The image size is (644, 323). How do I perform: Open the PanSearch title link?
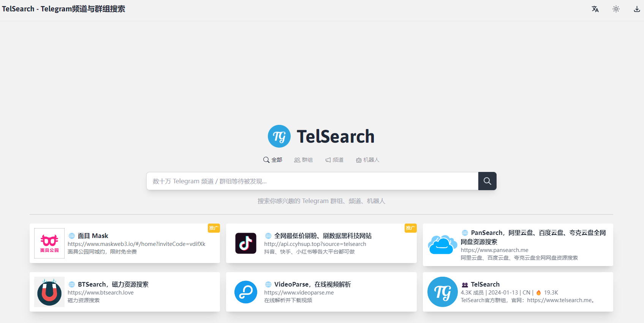click(x=533, y=237)
